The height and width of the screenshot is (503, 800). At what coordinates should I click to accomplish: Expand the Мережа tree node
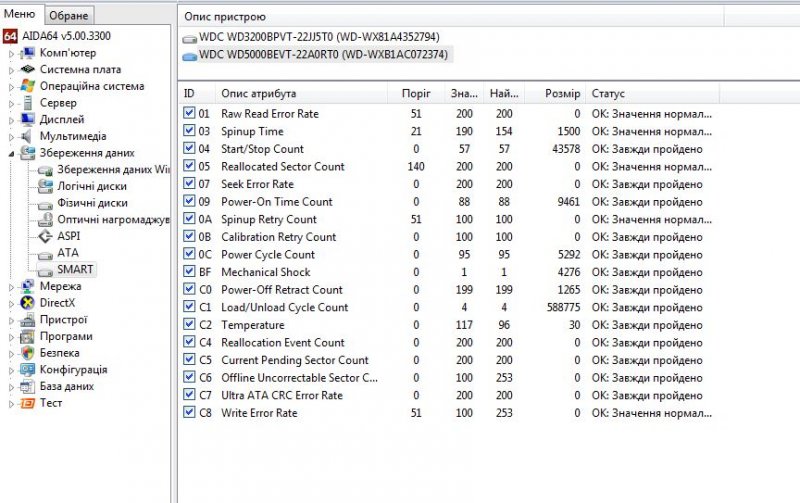tap(12, 287)
